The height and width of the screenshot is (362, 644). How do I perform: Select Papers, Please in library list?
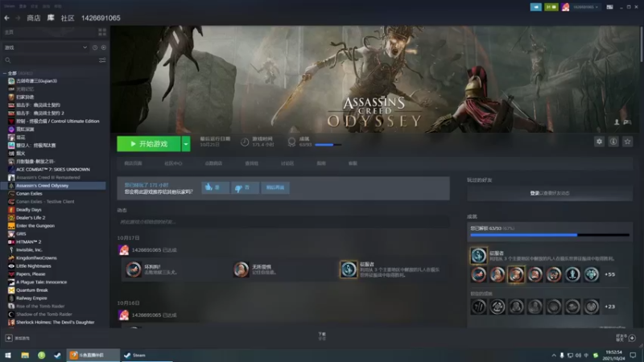(31, 274)
